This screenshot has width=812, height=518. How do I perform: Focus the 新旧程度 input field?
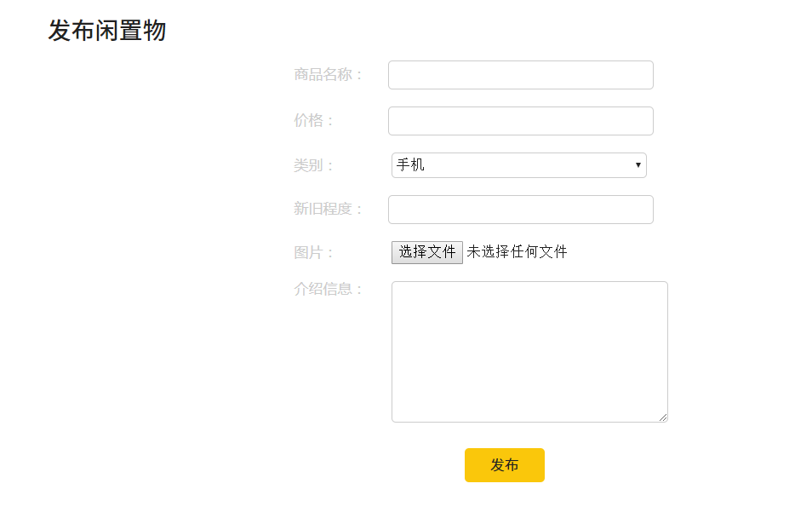click(520, 210)
